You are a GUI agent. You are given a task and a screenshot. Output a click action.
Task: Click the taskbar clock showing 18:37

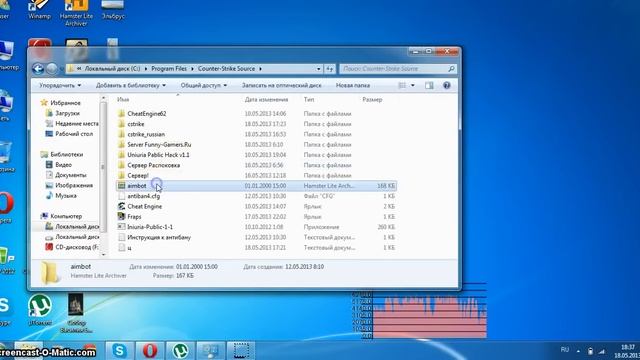click(628, 347)
